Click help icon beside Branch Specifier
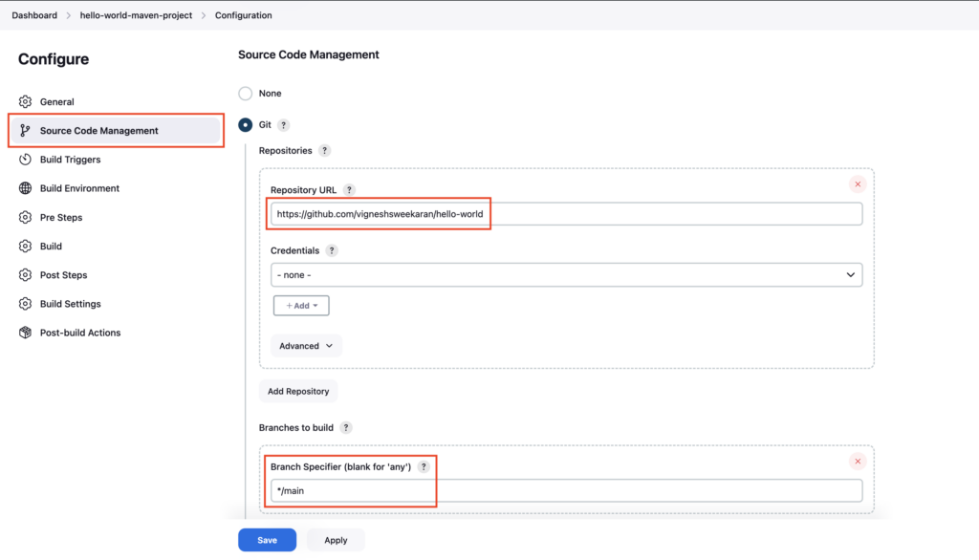Screen dimensions: 979x560 click(x=424, y=467)
